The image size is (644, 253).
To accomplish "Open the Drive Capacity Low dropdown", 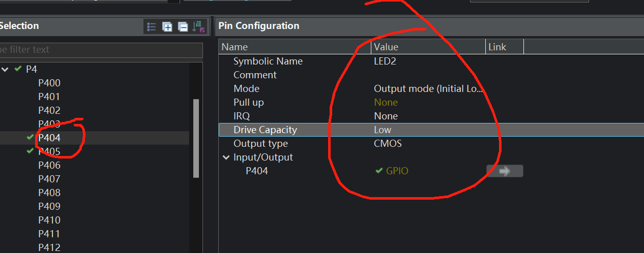I will click(x=428, y=130).
